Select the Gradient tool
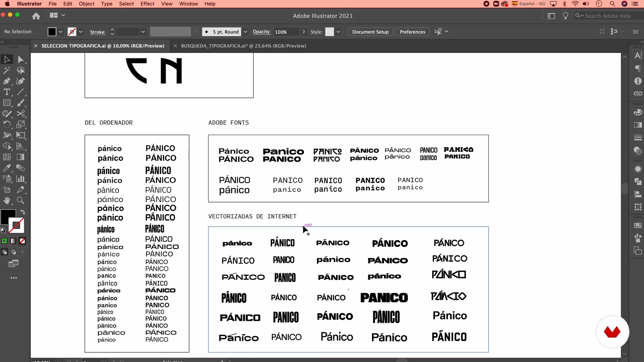Image resolution: width=644 pixels, height=362 pixels. (20, 157)
